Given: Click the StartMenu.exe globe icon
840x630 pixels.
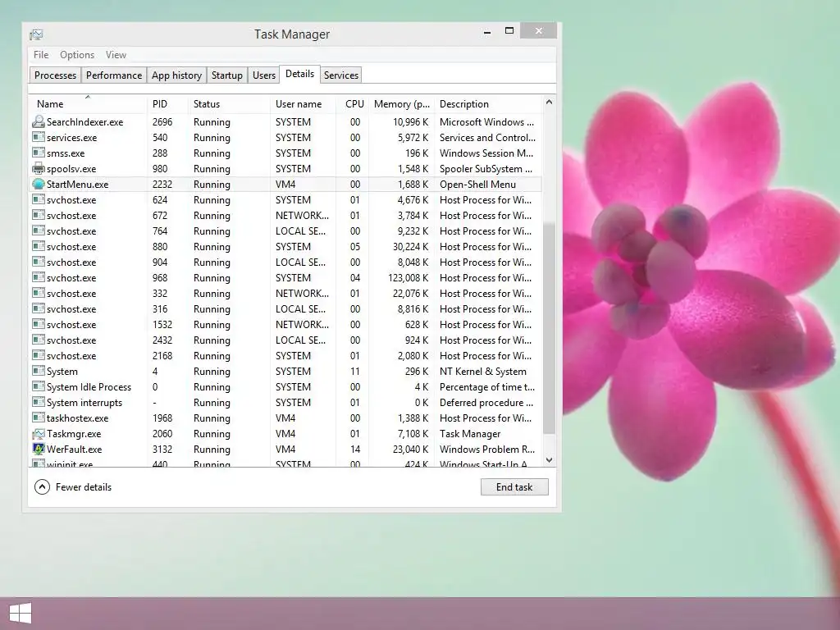Looking at the screenshot, I should [x=39, y=184].
